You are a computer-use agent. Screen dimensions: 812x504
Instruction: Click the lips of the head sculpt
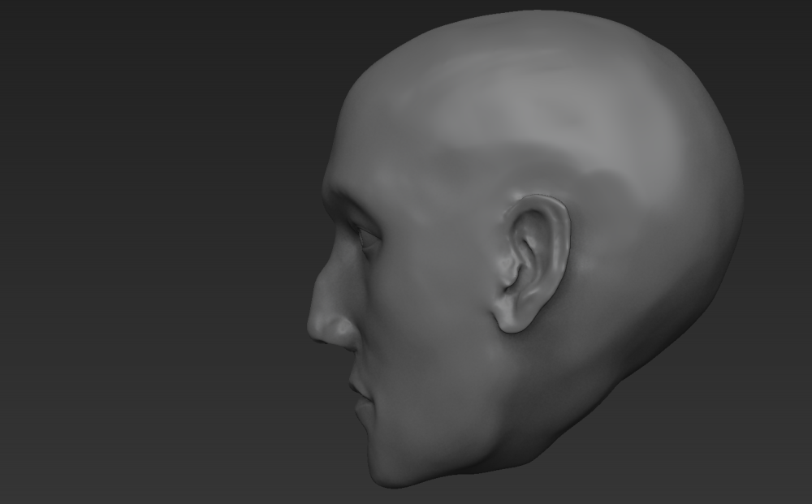point(361,398)
